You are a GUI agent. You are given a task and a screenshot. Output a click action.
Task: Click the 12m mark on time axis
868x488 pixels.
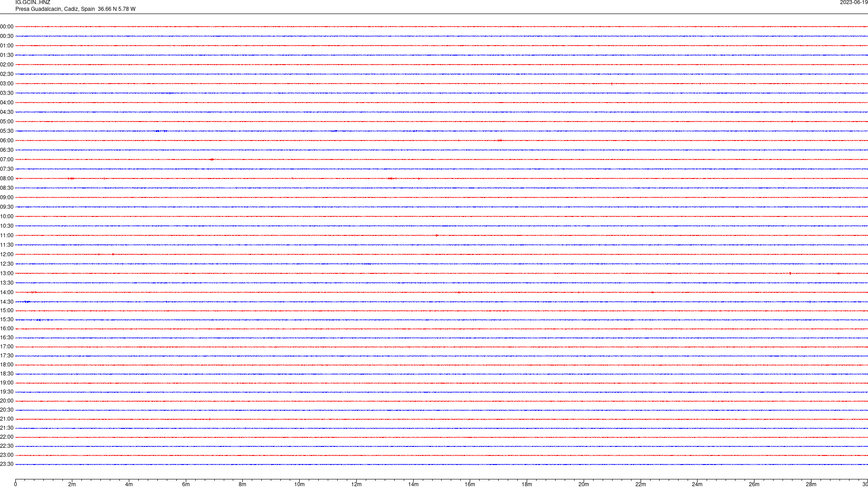(356, 484)
